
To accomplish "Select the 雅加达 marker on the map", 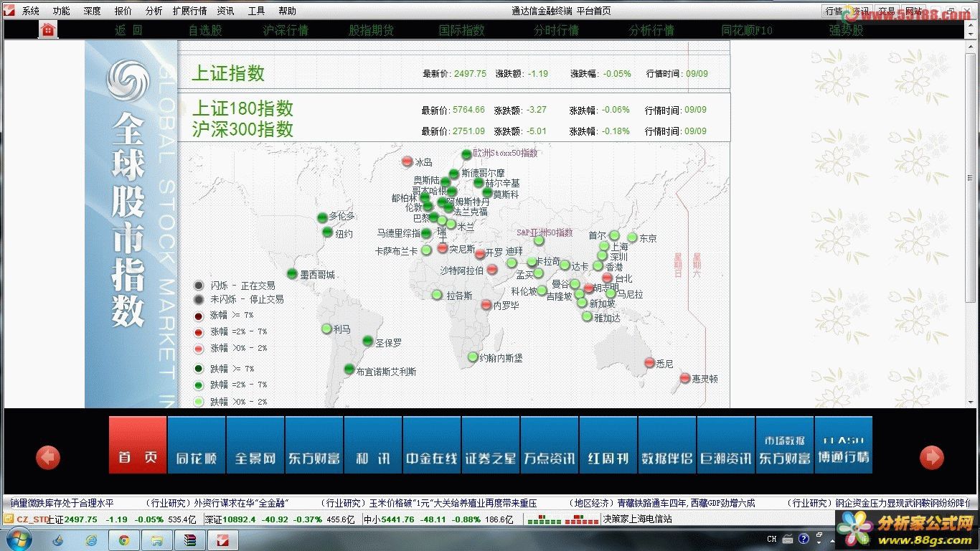I will click(x=587, y=316).
